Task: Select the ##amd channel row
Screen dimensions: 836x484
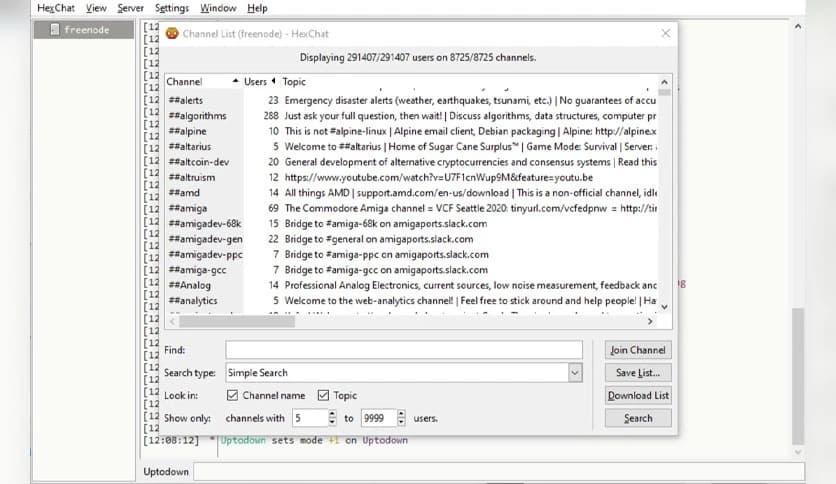Action: [x=412, y=193]
